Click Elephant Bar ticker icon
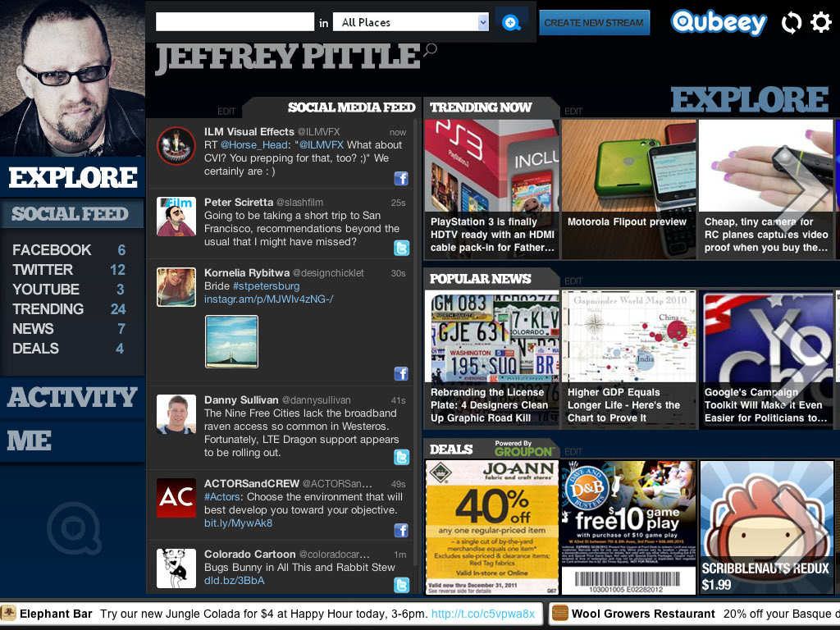 click(8, 613)
